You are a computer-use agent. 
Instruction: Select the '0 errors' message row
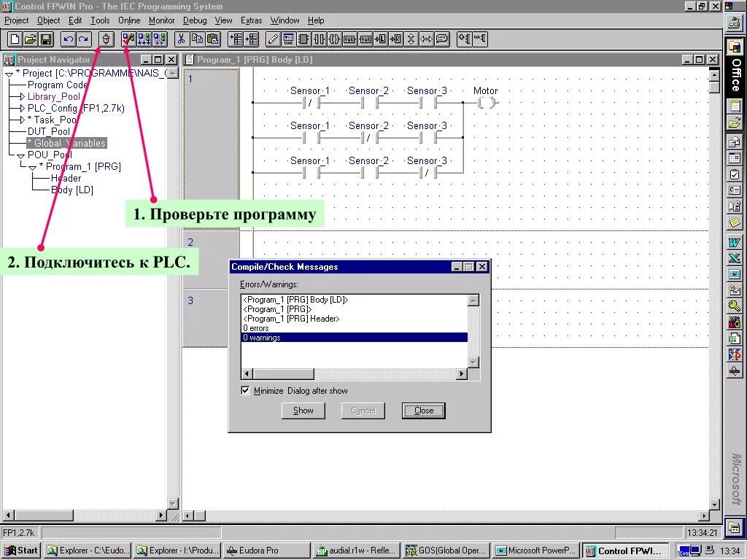tap(355, 328)
